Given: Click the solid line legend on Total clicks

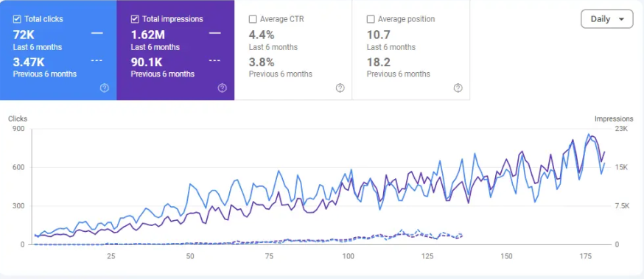Looking at the screenshot, I should coord(97,33).
